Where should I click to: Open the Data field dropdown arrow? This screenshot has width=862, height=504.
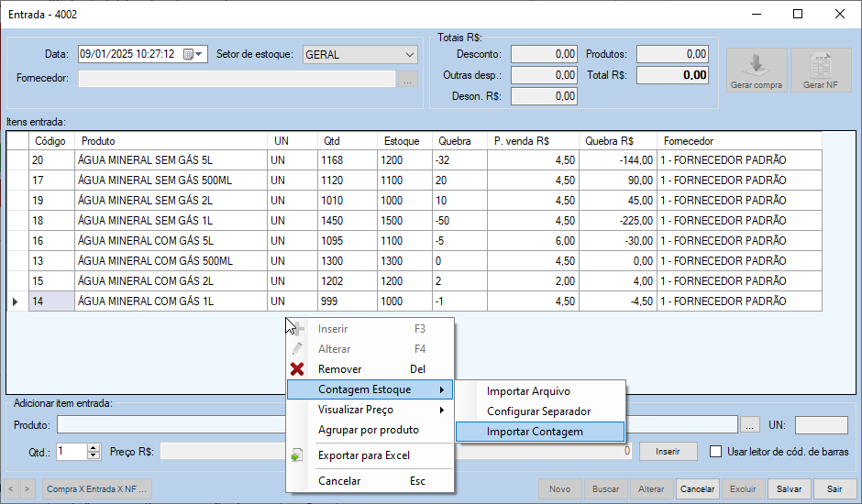(x=201, y=54)
